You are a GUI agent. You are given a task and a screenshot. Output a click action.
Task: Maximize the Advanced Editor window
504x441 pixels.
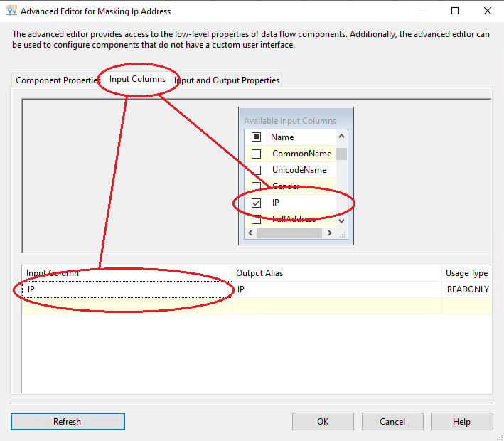[x=455, y=11]
